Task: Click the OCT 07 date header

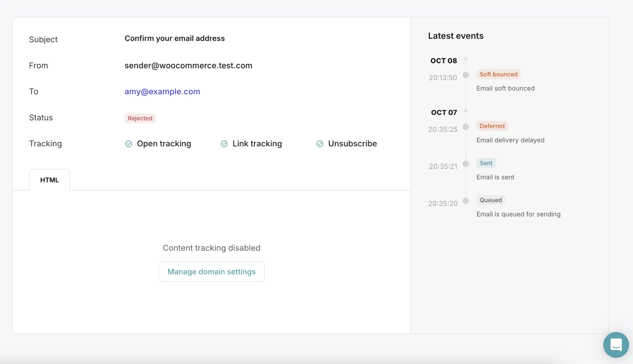Action: click(x=444, y=113)
